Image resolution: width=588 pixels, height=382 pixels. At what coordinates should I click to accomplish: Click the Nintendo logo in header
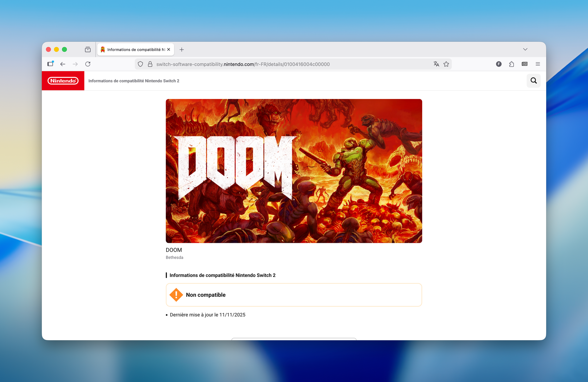(63, 81)
